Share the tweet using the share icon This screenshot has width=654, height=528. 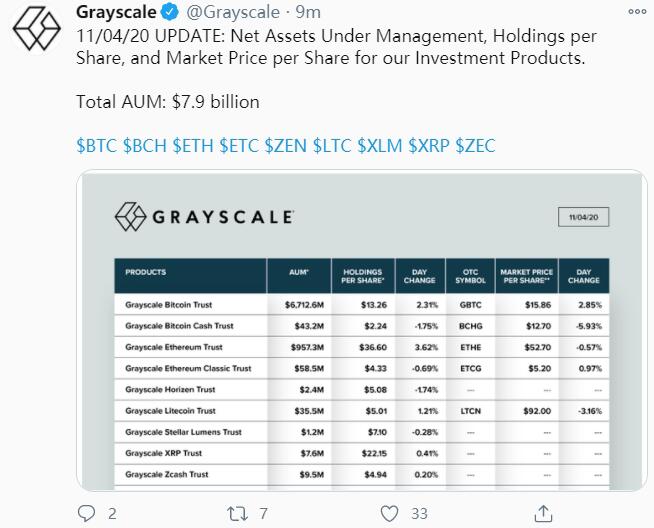[542, 513]
